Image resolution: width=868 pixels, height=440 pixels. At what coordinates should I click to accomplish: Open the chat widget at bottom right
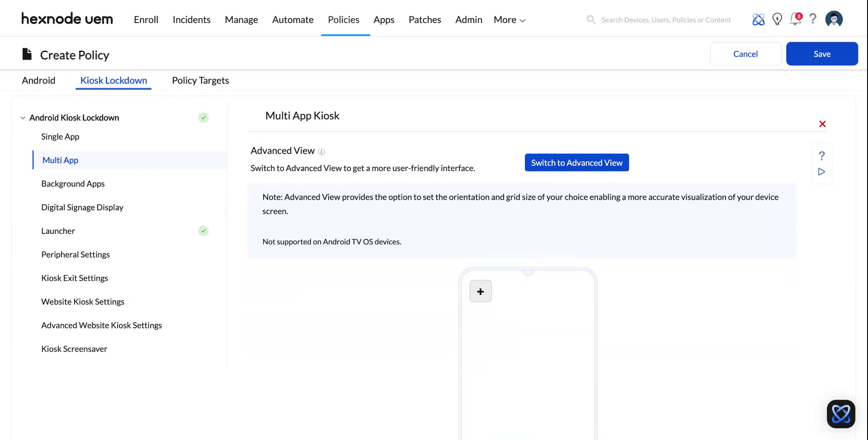(841, 414)
